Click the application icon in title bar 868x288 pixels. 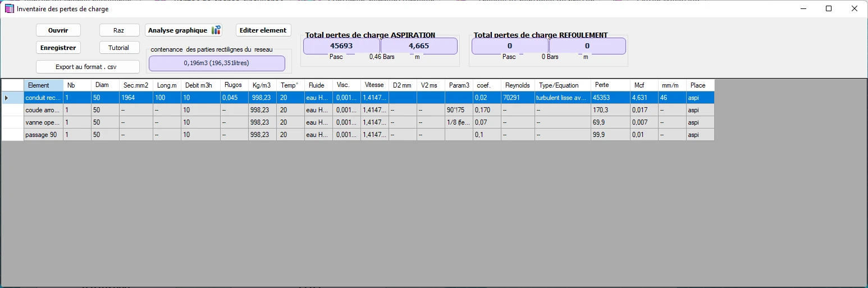9,8
